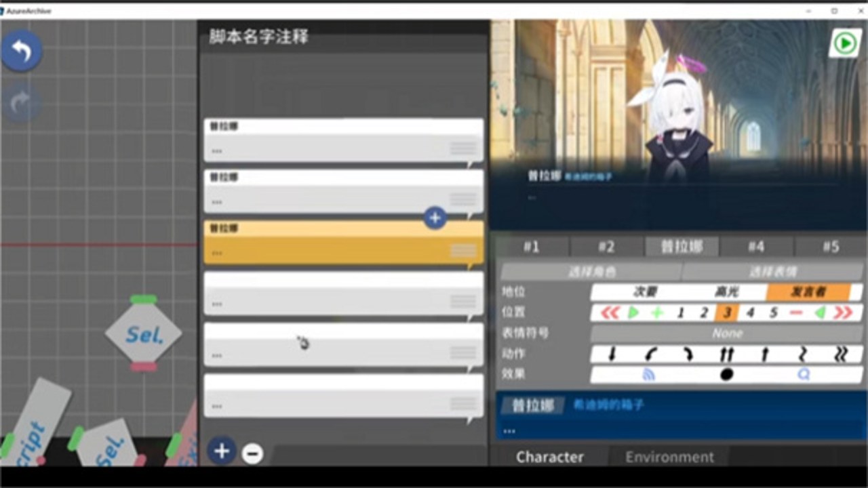Open the Environment tab
868x488 pixels.
[x=669, y=457]
